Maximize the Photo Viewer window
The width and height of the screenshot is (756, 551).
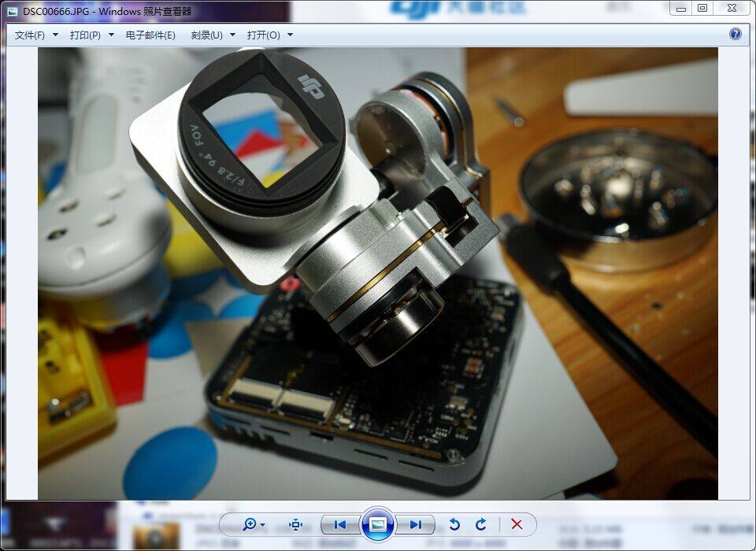point(702,8)
